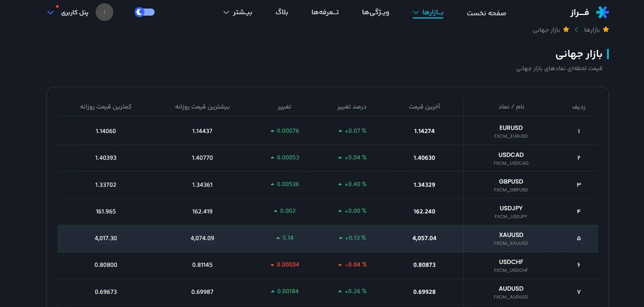Click the star icon beside بازار جهانی breadcrumb

(x=566, y=30)
